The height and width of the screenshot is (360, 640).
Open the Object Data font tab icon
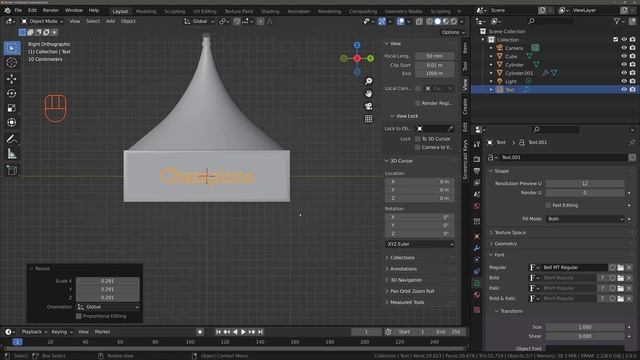coord(477,283)
